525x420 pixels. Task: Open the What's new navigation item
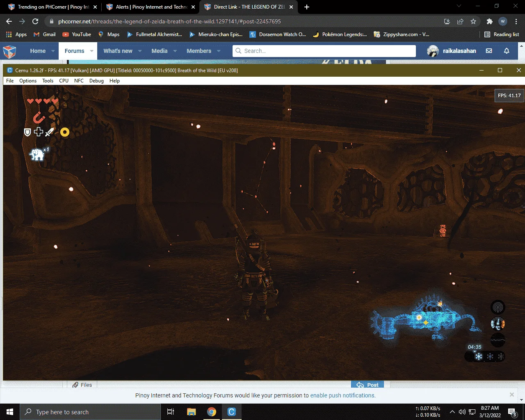[x=118, y=51]
